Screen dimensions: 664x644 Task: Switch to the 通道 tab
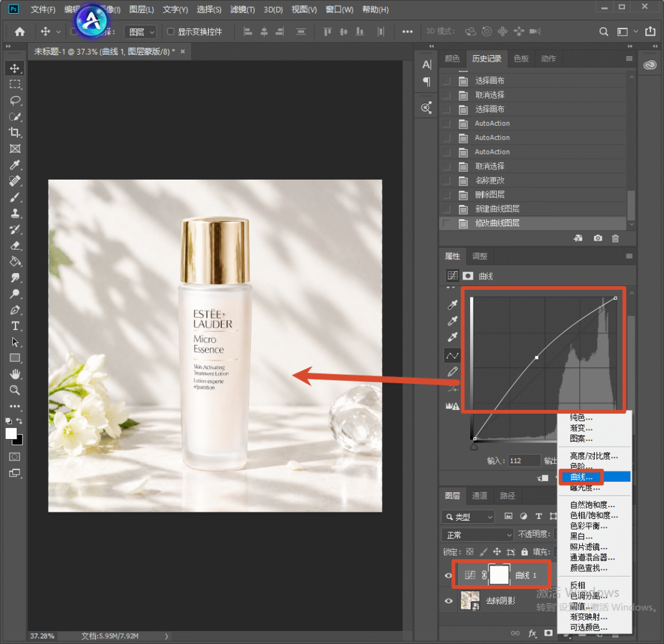pos(479,495)
